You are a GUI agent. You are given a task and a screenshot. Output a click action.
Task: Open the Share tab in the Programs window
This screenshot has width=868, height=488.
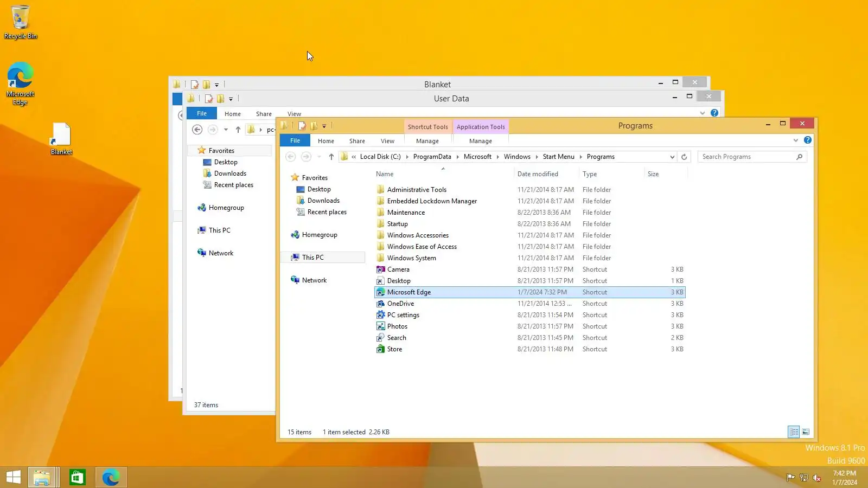pos(357,141)
